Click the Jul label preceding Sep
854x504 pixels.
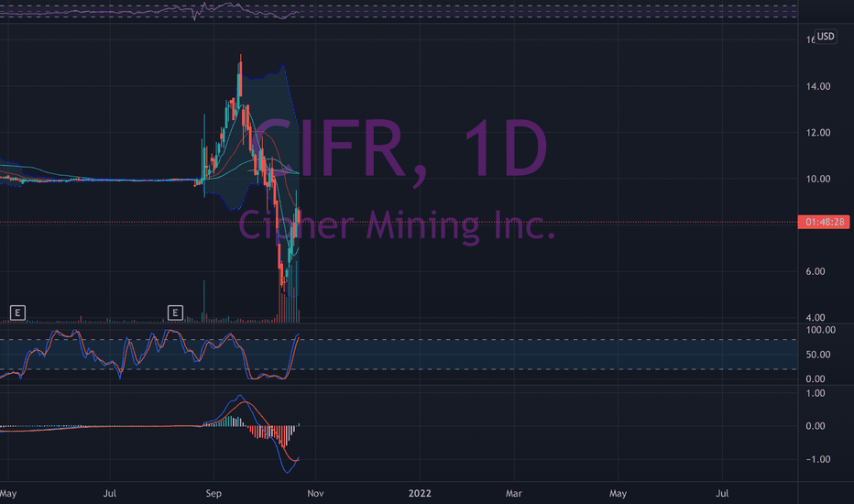pyautogui.click(x=109, y=493)
